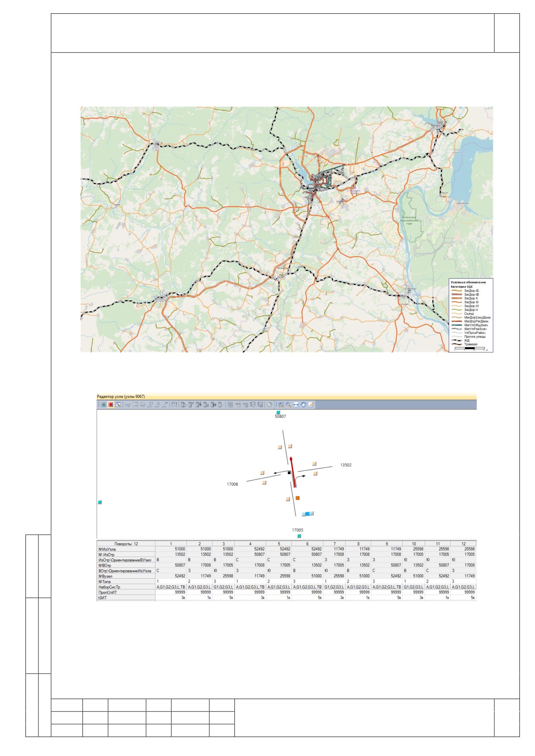The image size is (535, 756).
Task: Click t0ИТ cell '5s' in column 12
Action: [464, 598]
